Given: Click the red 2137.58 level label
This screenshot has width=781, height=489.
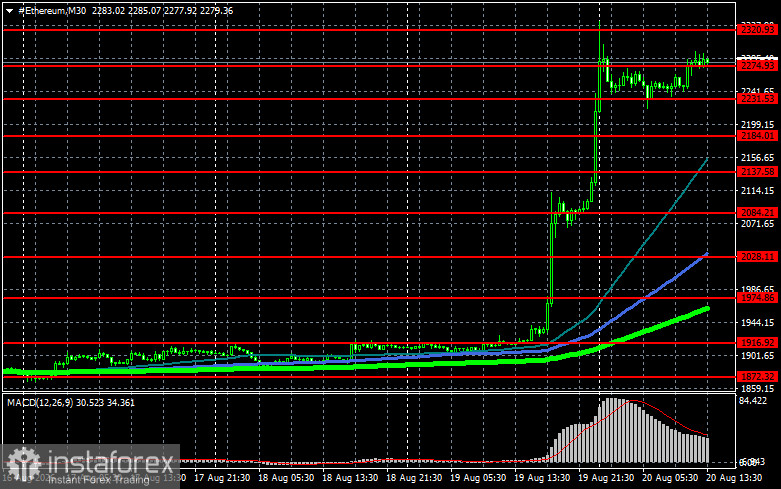Looking at the screenshot, I should tap(758, 172).
